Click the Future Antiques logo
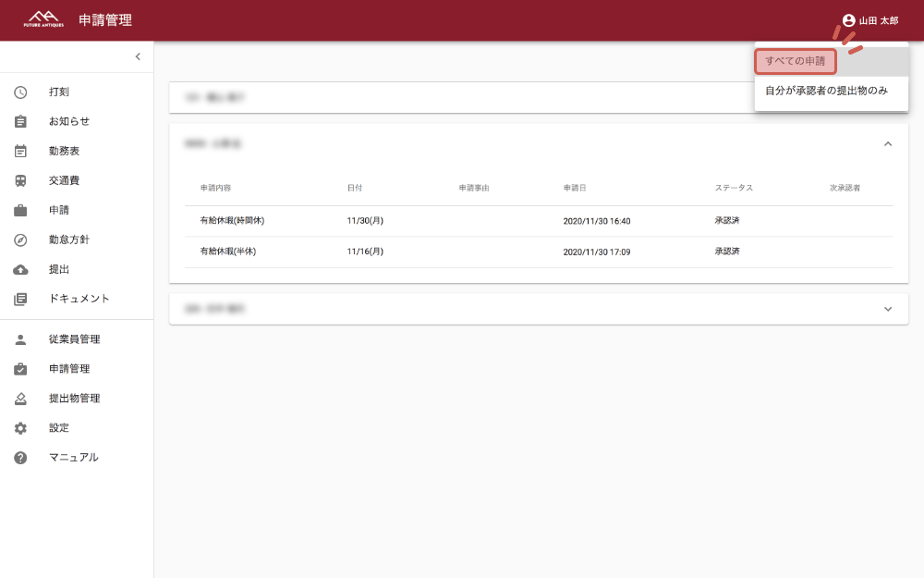 (43, 19)
